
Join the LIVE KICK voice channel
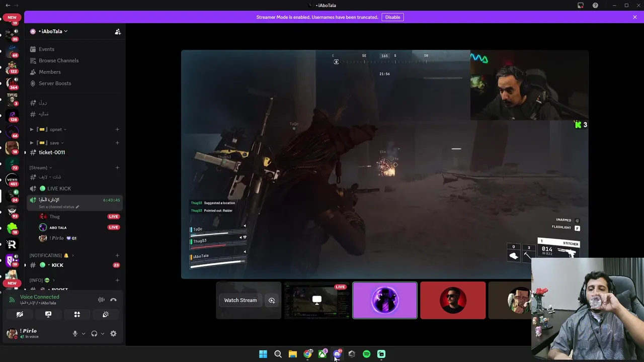point(59,189)
